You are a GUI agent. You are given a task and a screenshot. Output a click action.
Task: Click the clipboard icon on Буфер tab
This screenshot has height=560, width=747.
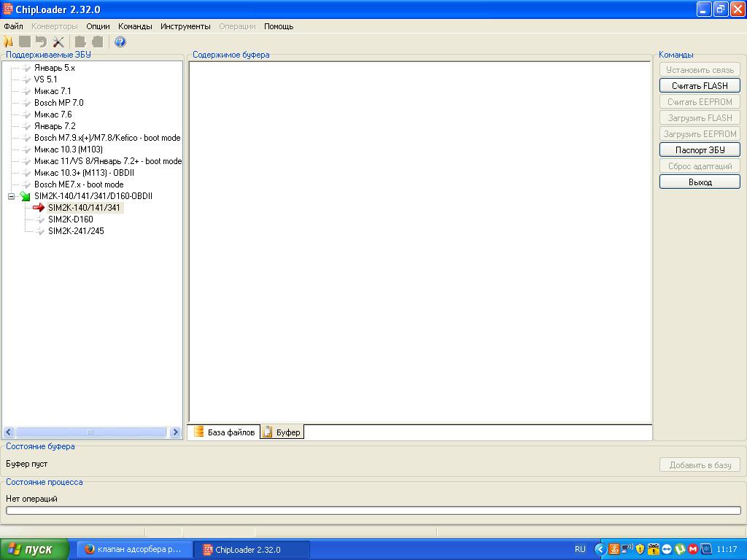(267, 432)
